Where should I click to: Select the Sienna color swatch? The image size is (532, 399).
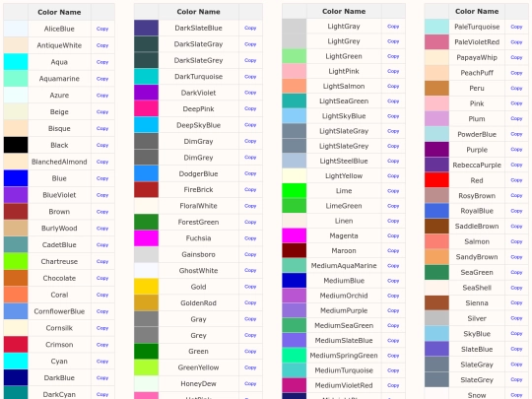(x=436, y=303)
